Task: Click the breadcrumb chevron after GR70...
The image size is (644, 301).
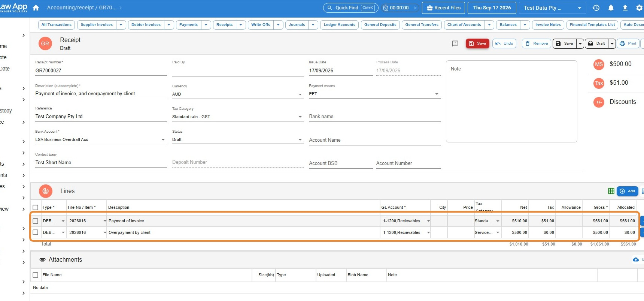Action: (121, 8)
